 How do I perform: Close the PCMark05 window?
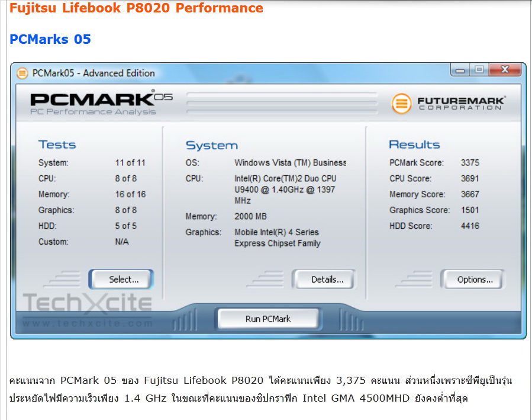tap(505, 70)
